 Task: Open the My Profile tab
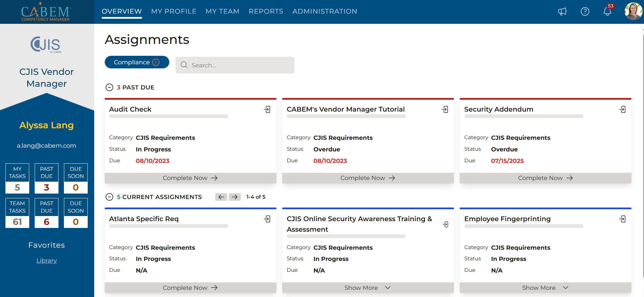tap(174, 11)
